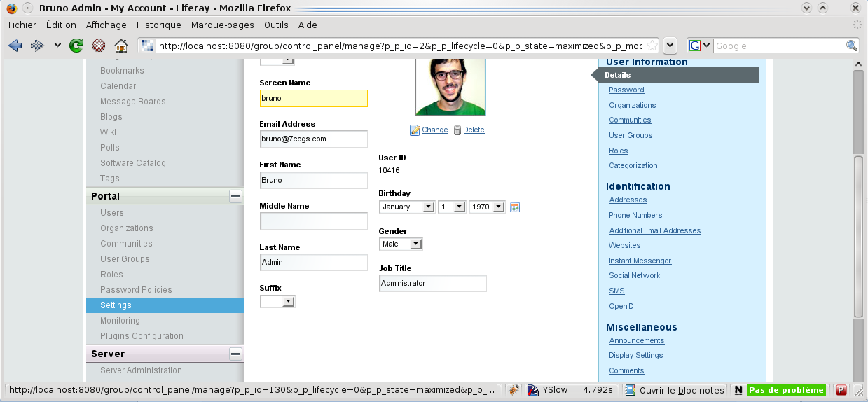Open the birthday calendar picker icon
This screenshot has height=402, width=868.
tap(515, 207)
